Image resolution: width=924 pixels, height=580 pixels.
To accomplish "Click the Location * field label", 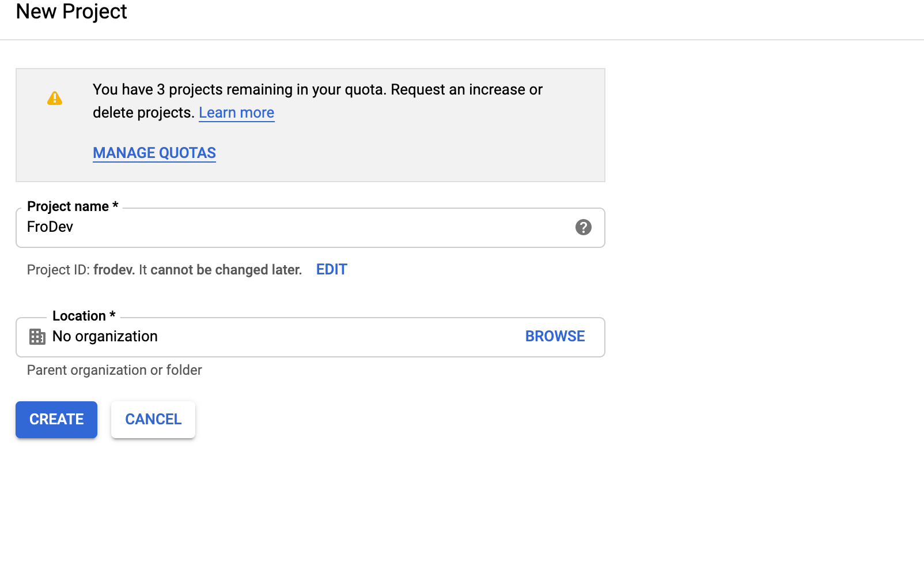I will pos(84,316).
